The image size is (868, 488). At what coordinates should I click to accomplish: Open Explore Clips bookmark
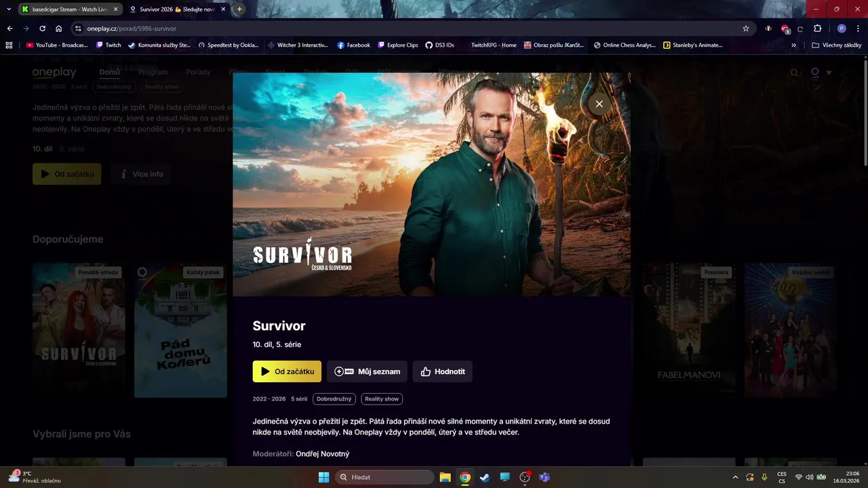click(398, 45)
